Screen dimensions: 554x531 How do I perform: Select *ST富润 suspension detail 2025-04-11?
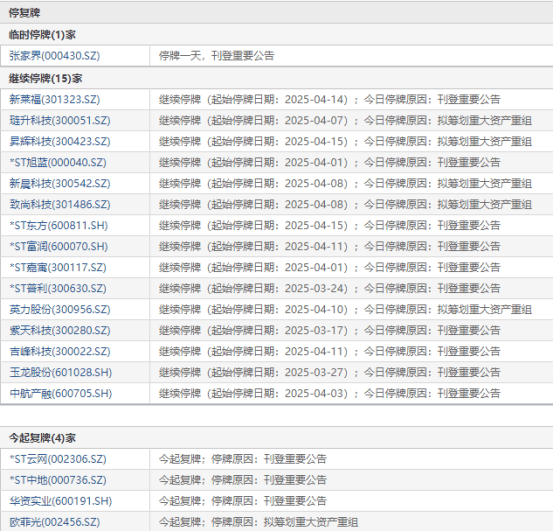(x=329, y=246)
